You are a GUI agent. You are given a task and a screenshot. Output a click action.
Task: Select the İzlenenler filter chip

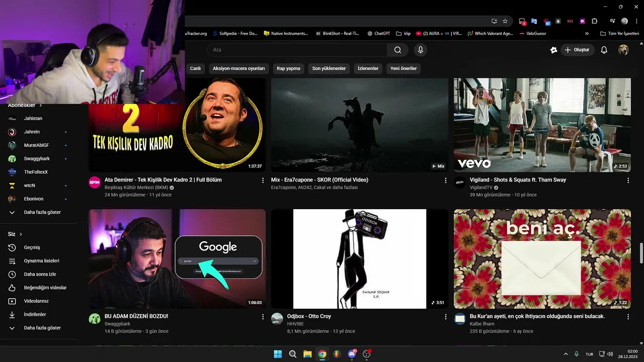click(x=368, y=68)
